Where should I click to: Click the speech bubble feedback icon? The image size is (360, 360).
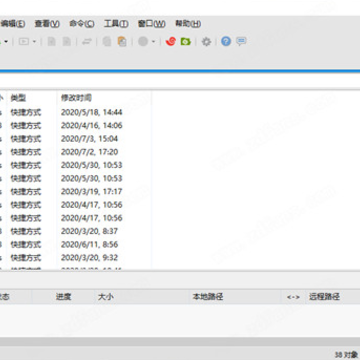(241, 42)
